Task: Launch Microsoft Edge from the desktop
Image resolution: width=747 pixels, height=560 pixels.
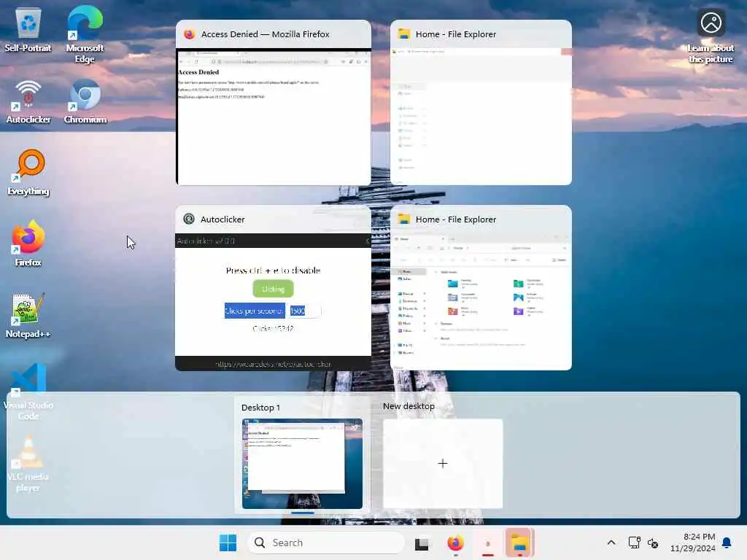Action: click(x=85, y=34)
